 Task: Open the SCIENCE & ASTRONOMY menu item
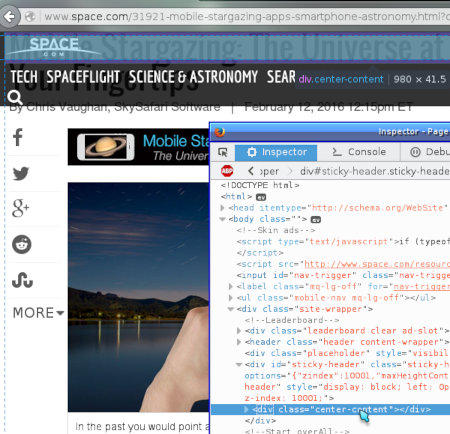193,77
